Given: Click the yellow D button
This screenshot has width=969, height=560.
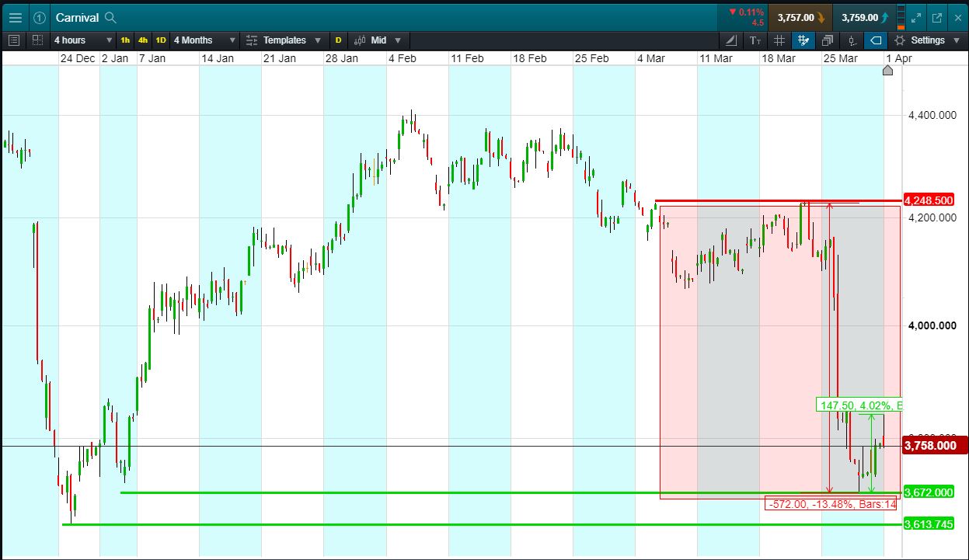Looking at the screenshot, I should pos(338,40).
